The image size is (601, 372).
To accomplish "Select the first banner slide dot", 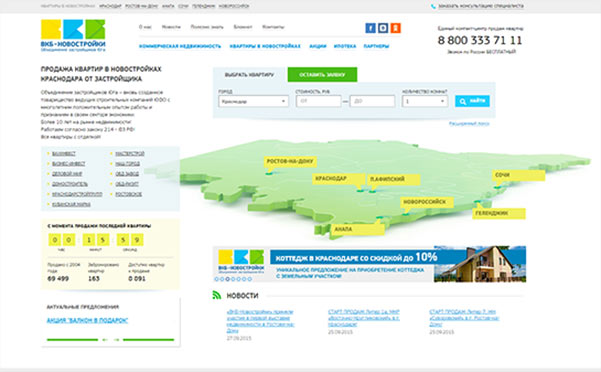I will [x=217, y=279].
